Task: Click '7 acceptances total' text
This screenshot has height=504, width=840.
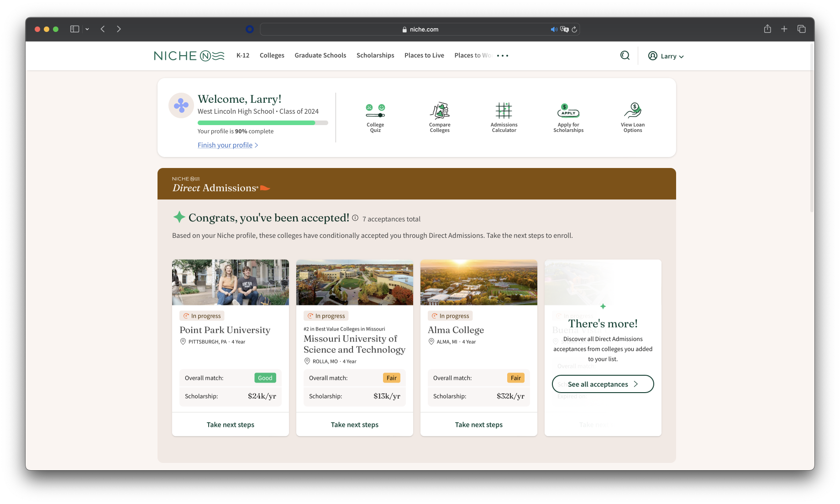Action: [x=391, y=219]
